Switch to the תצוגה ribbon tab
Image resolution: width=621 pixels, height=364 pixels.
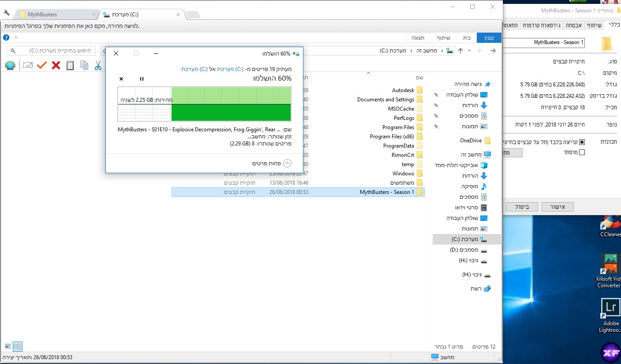(418, 37)
